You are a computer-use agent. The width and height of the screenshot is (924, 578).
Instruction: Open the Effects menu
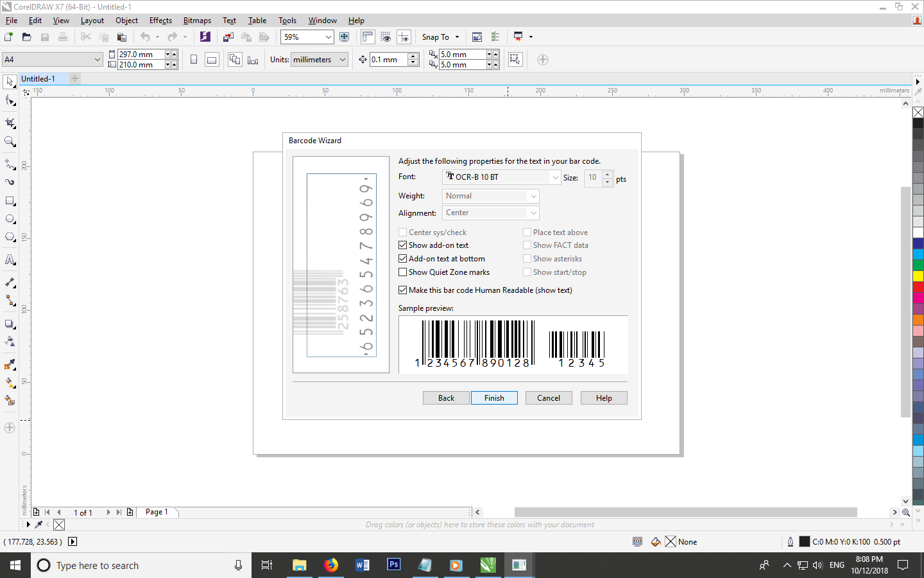point(160,21)
